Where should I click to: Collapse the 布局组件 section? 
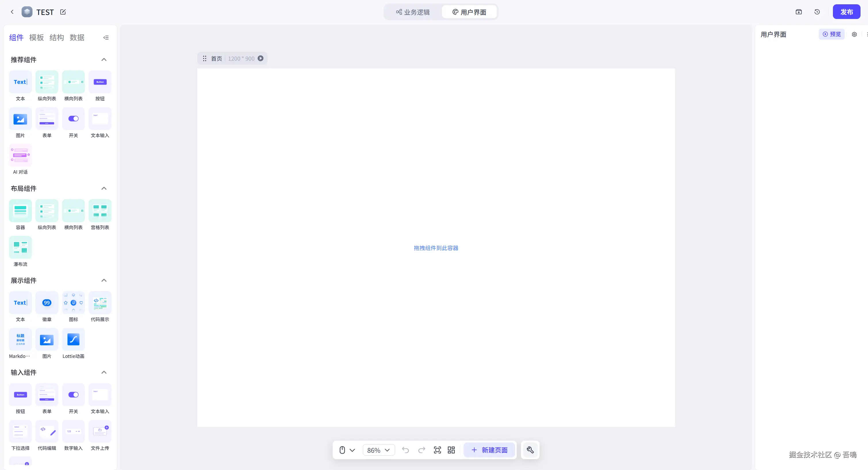tap(104, 188)
